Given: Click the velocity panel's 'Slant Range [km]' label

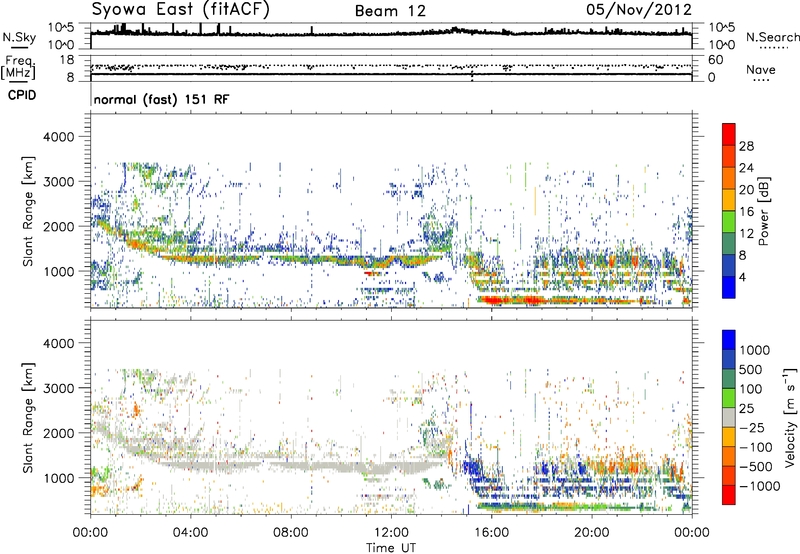Looking at the screenshot, I should pos(28,418).
